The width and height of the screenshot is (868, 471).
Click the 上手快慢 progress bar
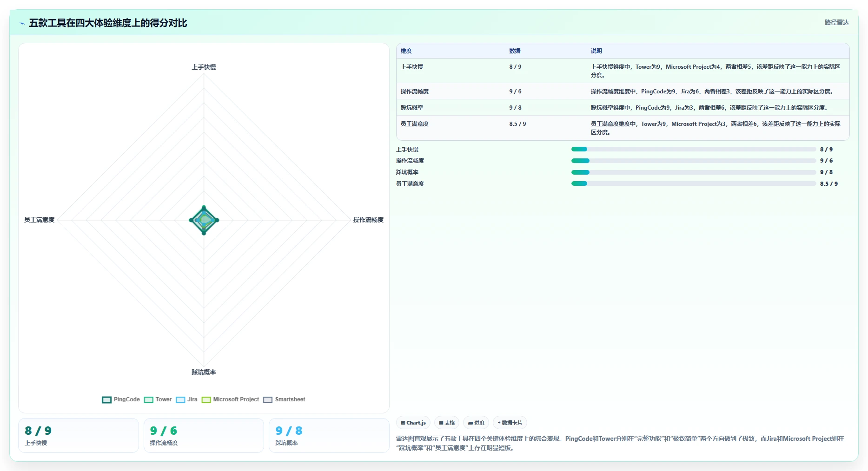(694, 149)
